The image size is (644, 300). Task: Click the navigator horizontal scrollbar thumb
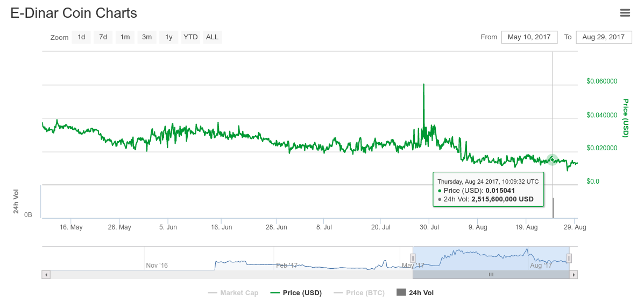491,275
